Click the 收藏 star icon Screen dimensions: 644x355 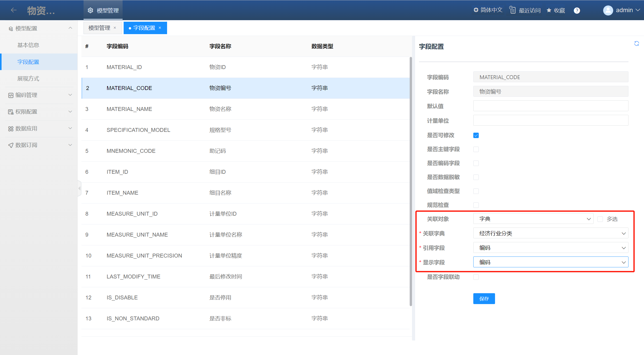coord(549,10)
